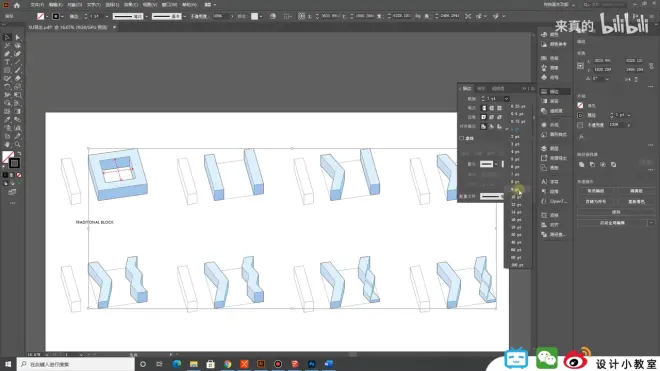660x371 pixels.
Task: Choose Projecting Cap in Stroke panel
Action: (500, 108)
